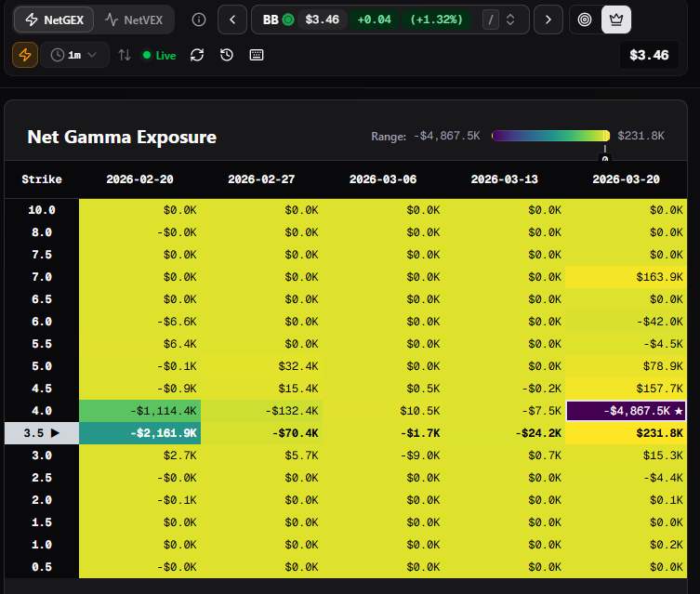This screenshot has width=700, height=594.
Task: Switch to the NetGEX tab
Action: pos(54,20)
